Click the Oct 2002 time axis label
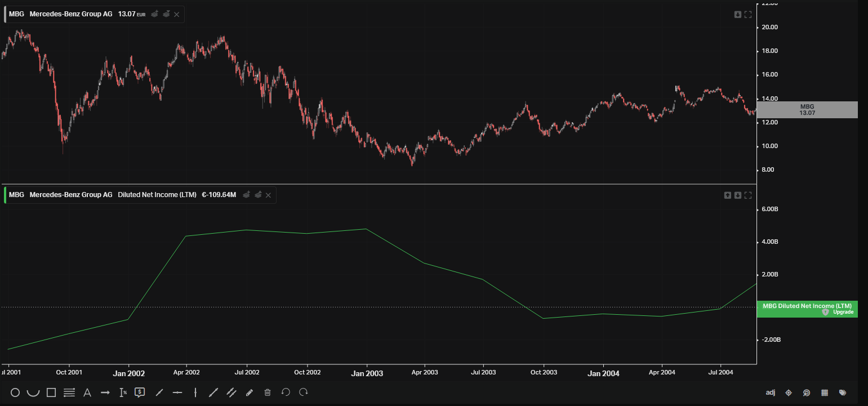The height and width of the screenshot is (406, 868). [x=308, y=372]
